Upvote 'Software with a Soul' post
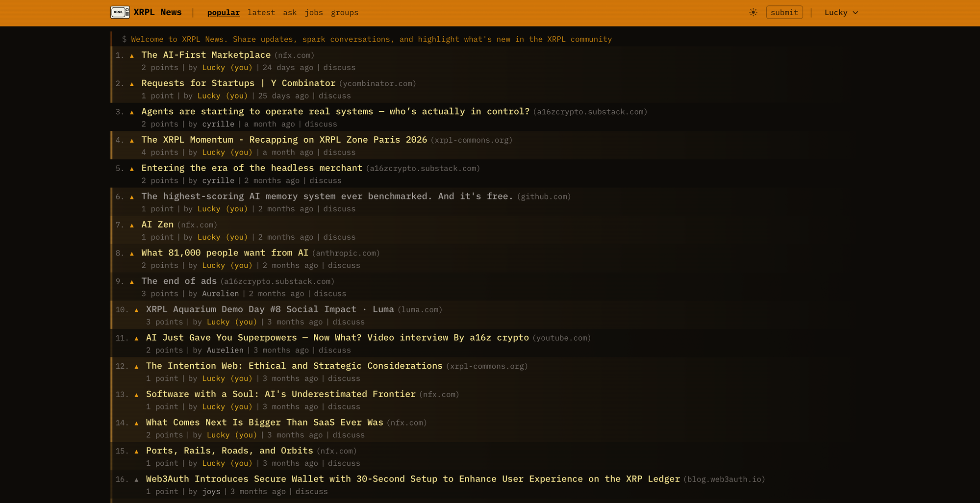Viewport: 980px width, 503px height. click(136, 395)
